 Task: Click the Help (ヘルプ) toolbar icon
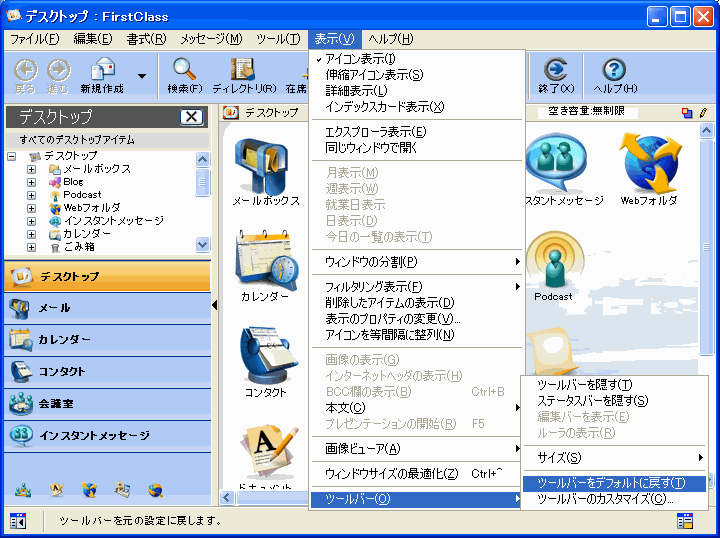pyautogui.click(x=615, y=74)
